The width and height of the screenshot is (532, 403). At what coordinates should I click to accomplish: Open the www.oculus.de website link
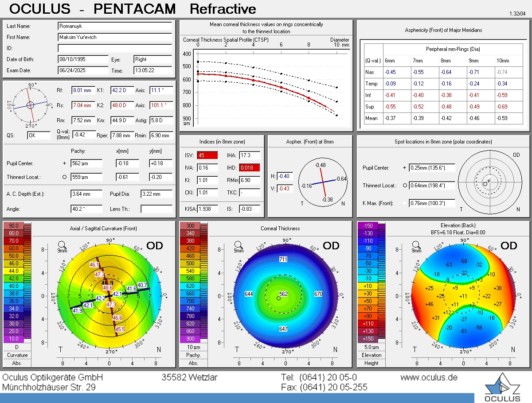[x=429, y=378]
